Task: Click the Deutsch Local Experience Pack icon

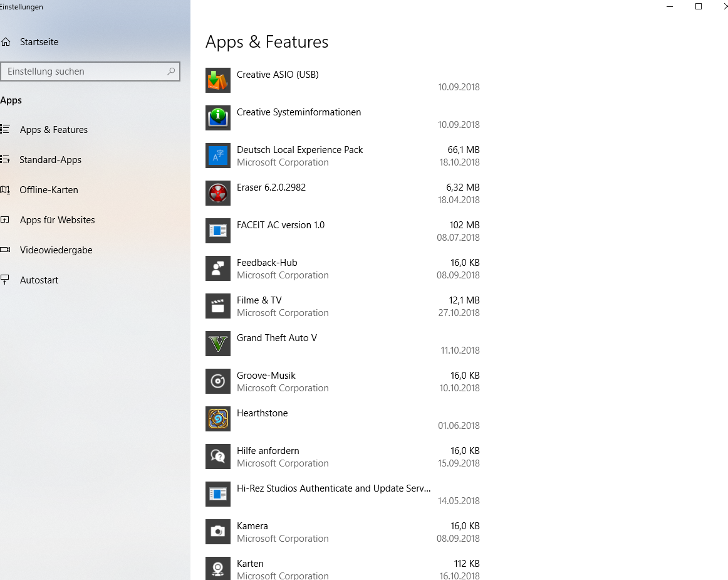Action: pos(218,156)
